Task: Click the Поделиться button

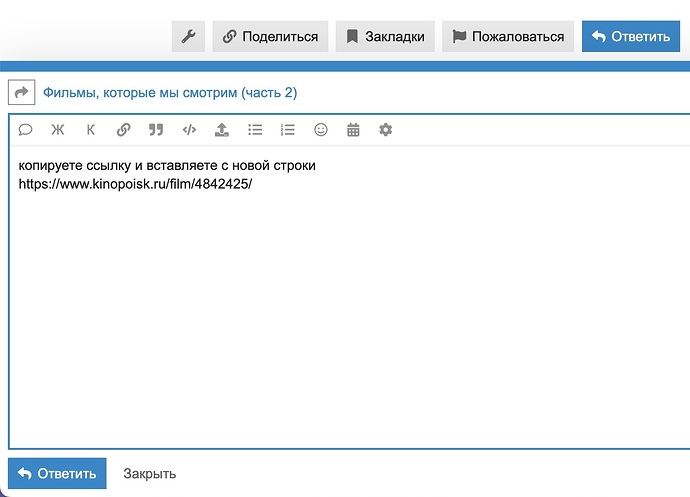Action: coord(270,37)
